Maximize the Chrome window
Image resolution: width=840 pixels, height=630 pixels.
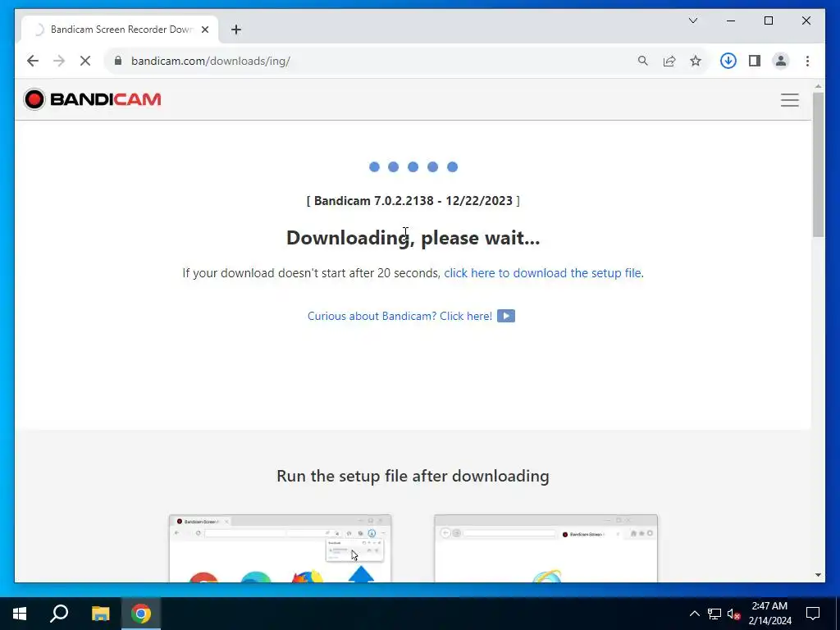click(x=768, y=21)
